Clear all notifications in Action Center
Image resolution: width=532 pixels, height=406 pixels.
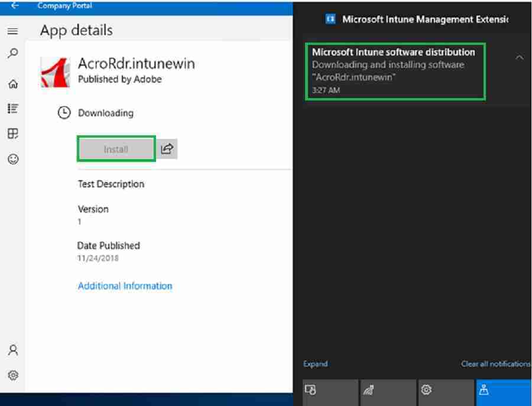pos(495,364)
